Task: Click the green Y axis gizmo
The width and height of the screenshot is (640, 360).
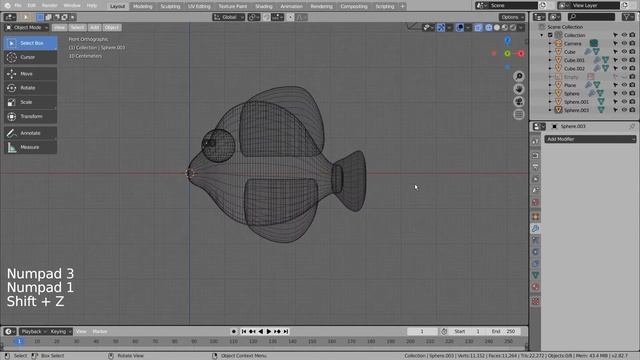Action: coord(507,53)
